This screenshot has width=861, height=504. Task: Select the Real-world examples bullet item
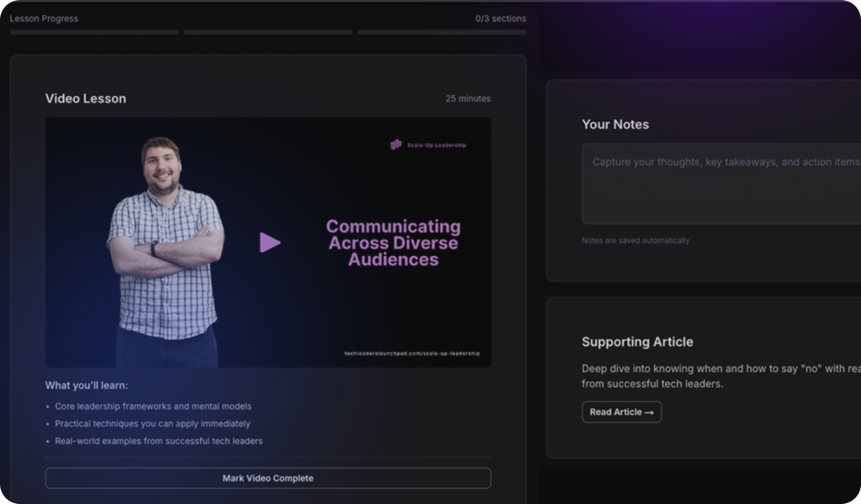[158, 441]
